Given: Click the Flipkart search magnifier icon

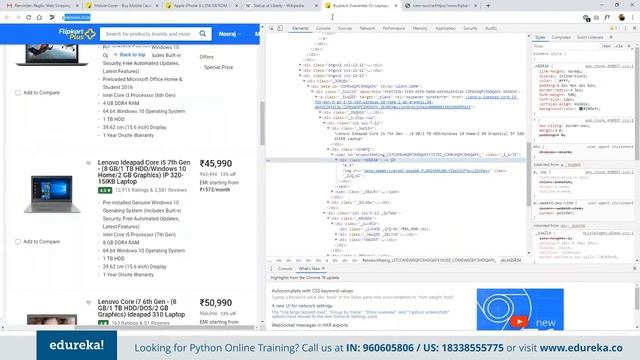Looking at the screenshot, I should coord(203,34).
